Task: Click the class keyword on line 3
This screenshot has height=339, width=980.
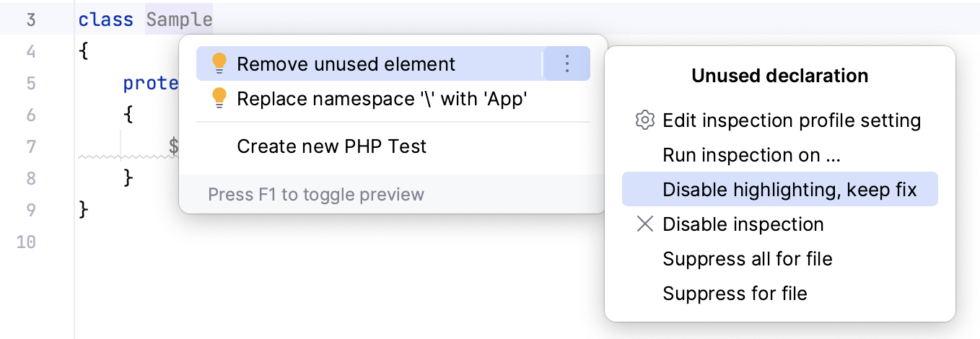Action: click(x=105, y=19)
